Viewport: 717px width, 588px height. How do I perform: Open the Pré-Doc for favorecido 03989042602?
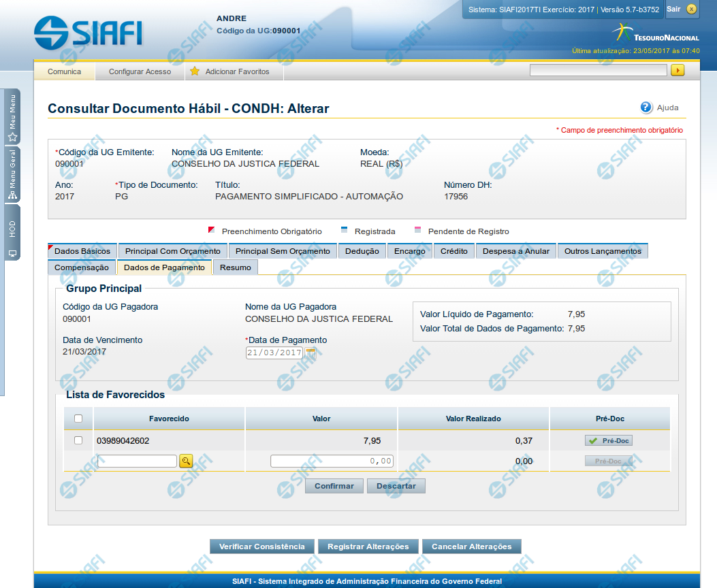[609, 441]
